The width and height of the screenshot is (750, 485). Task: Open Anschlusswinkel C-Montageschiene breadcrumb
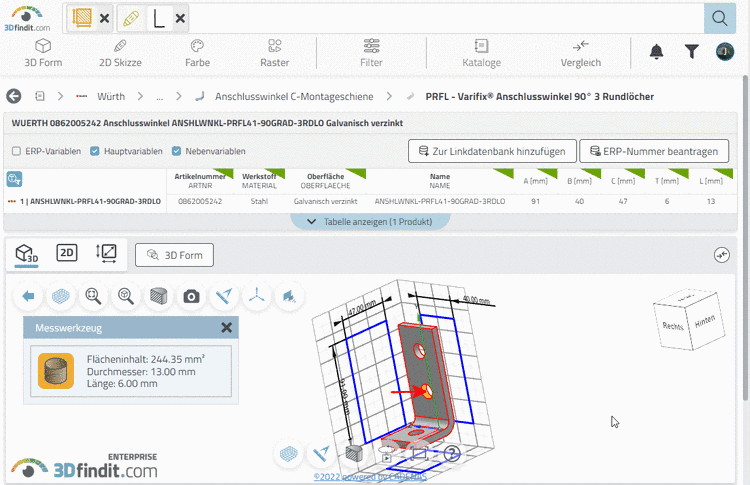294,96
